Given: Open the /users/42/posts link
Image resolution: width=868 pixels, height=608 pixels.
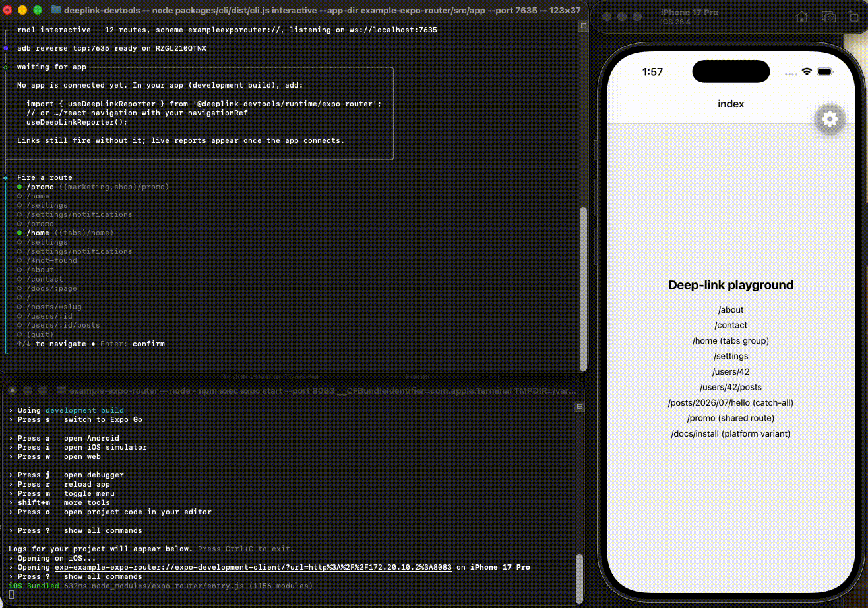Looking at the screenshot, I should pos(731,387).
